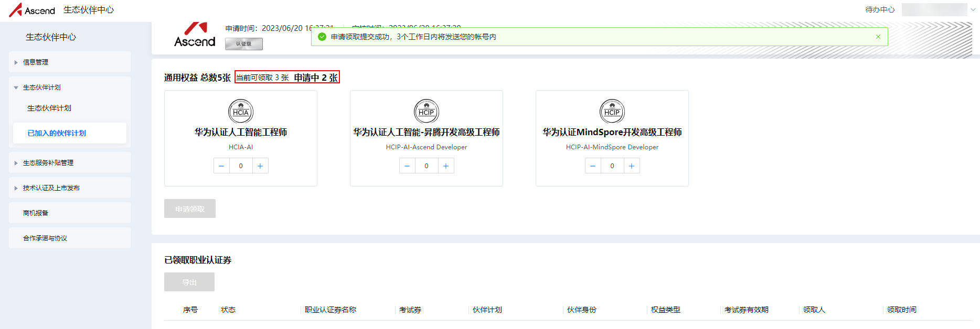This screenshot has height=329, width=980.
Task: Click the 认证级 badge button
Action: (x=244, y=44)
